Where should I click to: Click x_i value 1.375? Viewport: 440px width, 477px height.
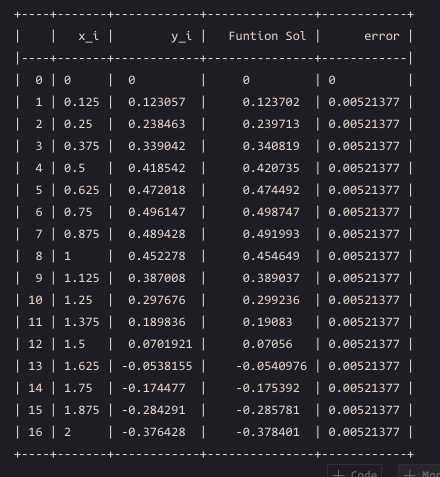point(82,322)
